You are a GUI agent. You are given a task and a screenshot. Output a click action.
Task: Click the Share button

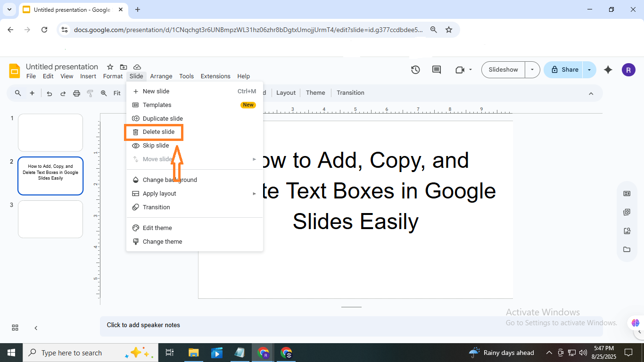(564, 70)
